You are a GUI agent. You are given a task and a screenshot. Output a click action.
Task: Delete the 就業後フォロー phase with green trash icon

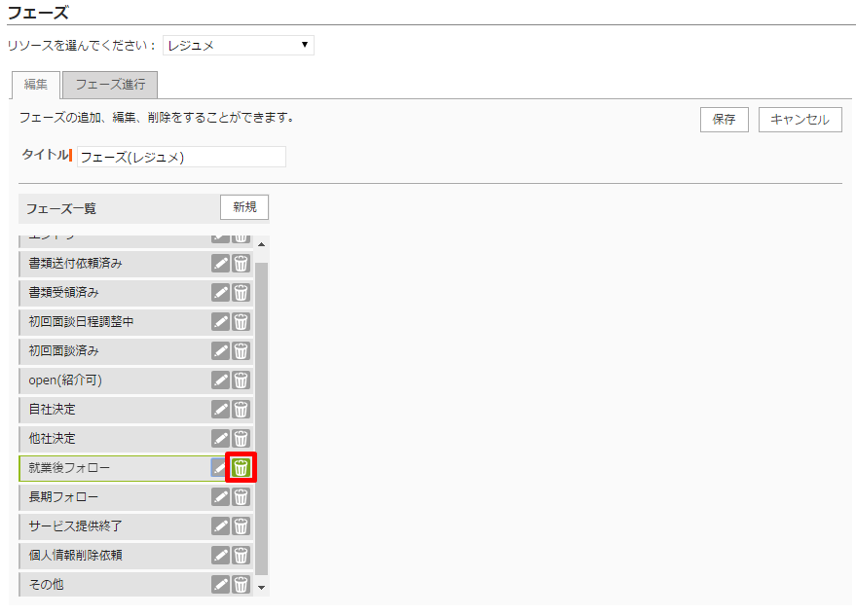pos(241,467)
